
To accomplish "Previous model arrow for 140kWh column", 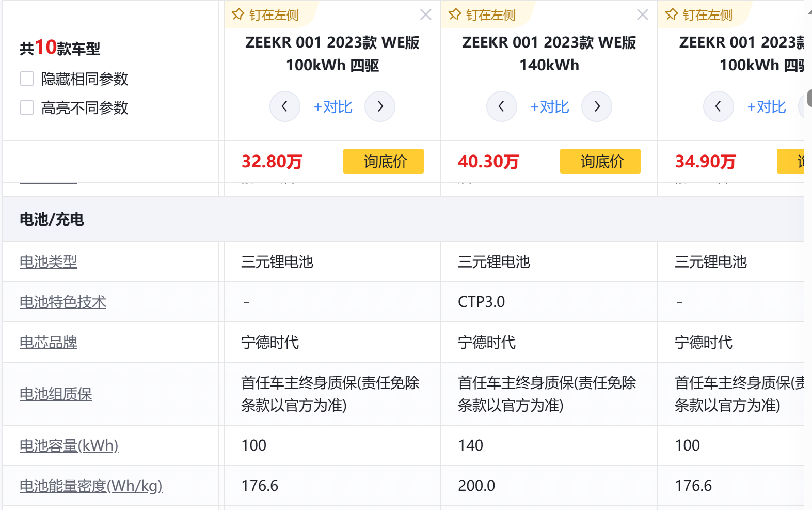I will click(x=501, y=106).
